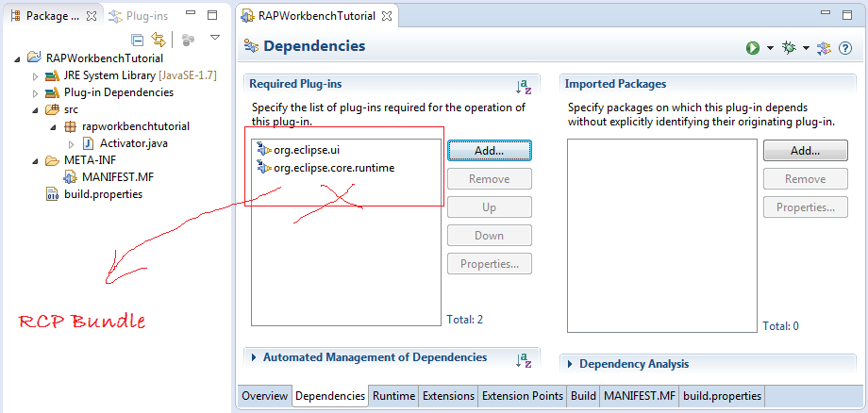Open the MANIFEST.MF source tab
This screenshot has width=868, height=413.
640,396
